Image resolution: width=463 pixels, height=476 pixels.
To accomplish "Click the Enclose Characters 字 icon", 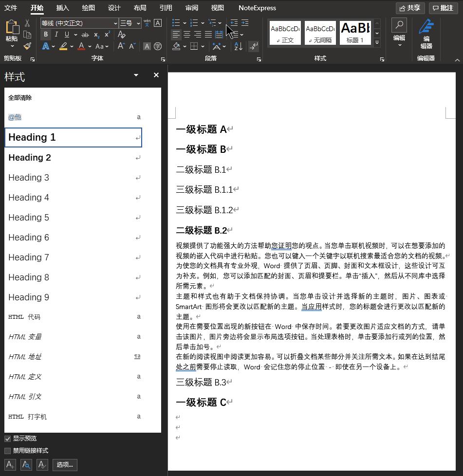I will 158,46.
